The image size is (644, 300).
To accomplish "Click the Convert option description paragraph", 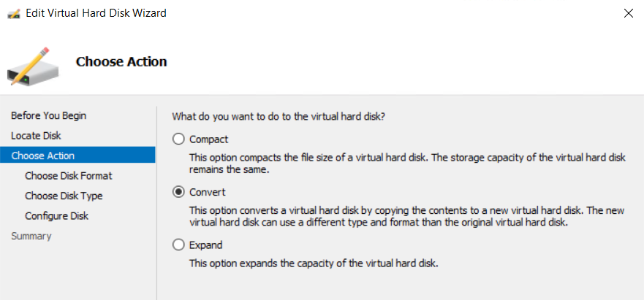I will click(407, 217).
